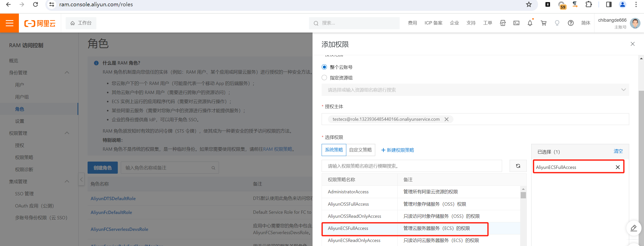Open the AliyunFCServerlessDevsRole link
The height and width of the screenshot is (246, 644).
[x=119, y=229]
